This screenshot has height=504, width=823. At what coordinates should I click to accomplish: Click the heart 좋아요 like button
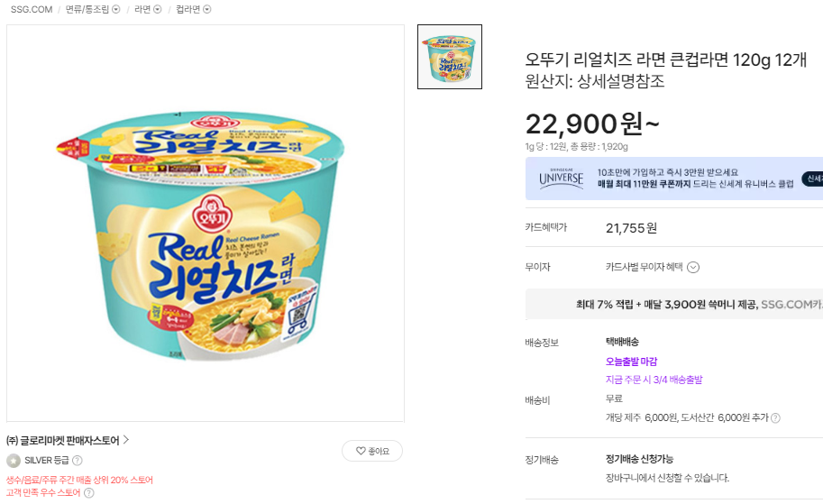[371, 451]
